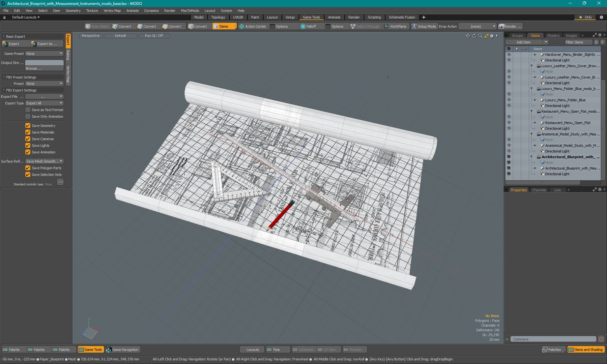Uncheck Save Materials option
The height and width of the screenshot is (364, 607).
(x=28, y=132)
